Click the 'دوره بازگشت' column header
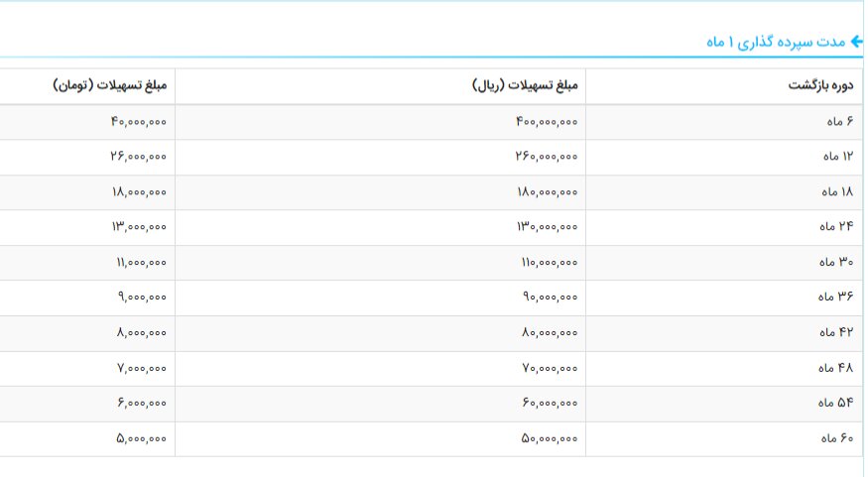The width and height of the screenshot is (868, 477). (820, 86)
